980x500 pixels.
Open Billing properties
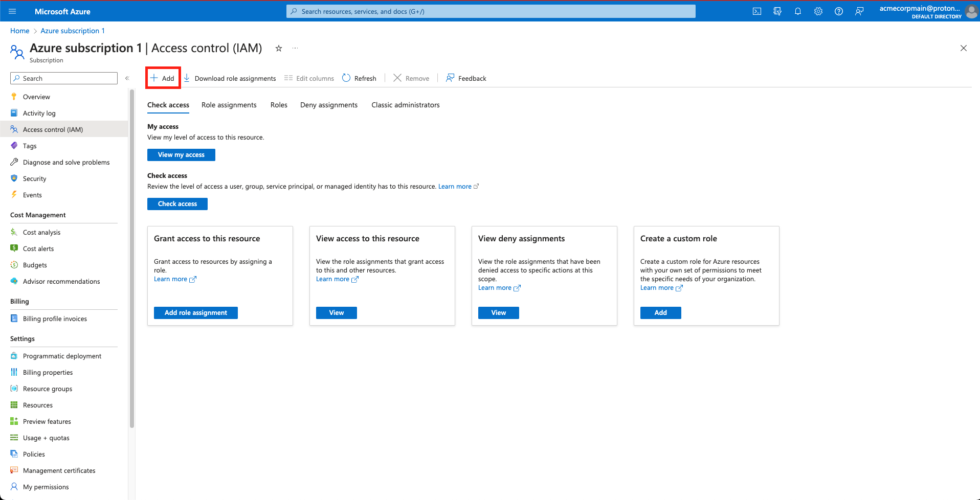(x=64, y=372)
